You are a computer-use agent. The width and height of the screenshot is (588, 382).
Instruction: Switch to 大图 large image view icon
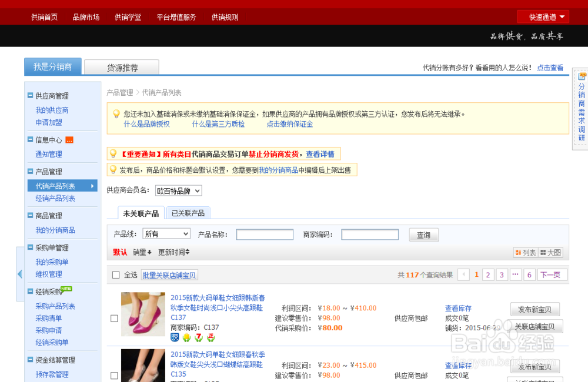[550, 252]
